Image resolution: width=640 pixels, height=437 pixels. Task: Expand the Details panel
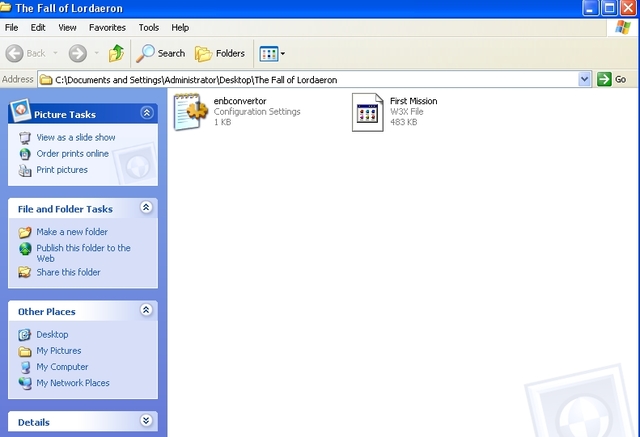click(x=146, y=420)
